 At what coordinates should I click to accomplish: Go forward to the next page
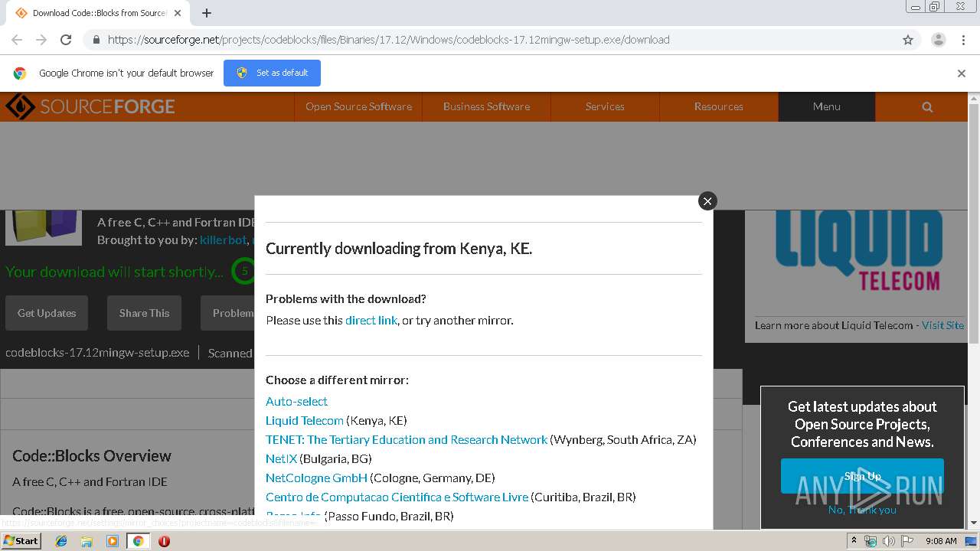41,40
